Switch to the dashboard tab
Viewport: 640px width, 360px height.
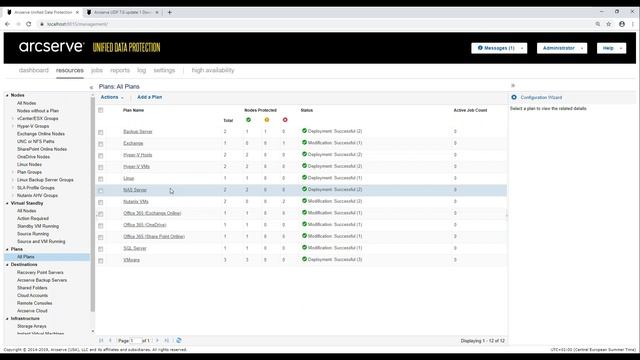tap(33, 70)
